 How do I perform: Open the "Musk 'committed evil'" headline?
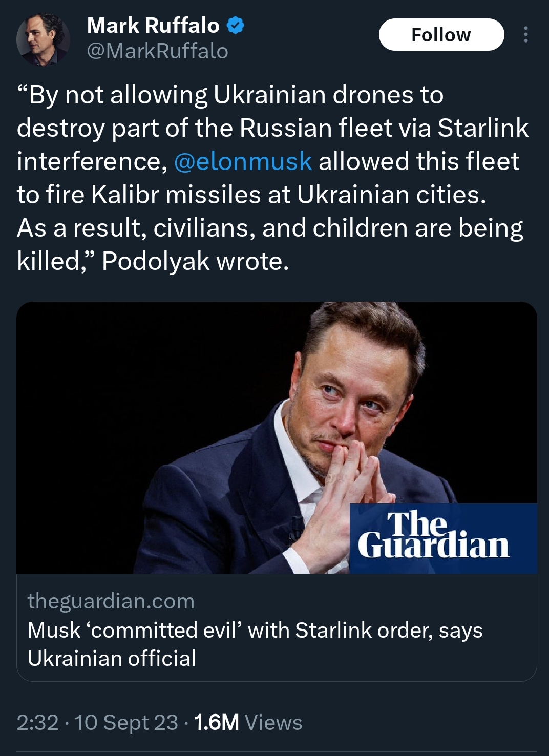255,631
